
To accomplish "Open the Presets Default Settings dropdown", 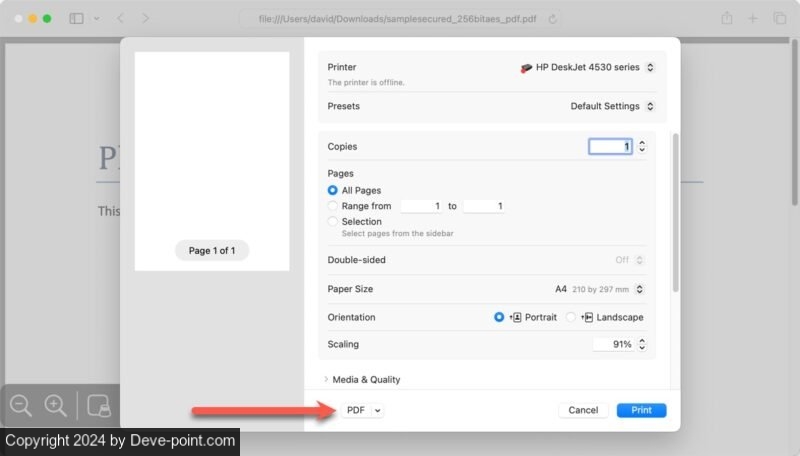I will tap(612, 106).
